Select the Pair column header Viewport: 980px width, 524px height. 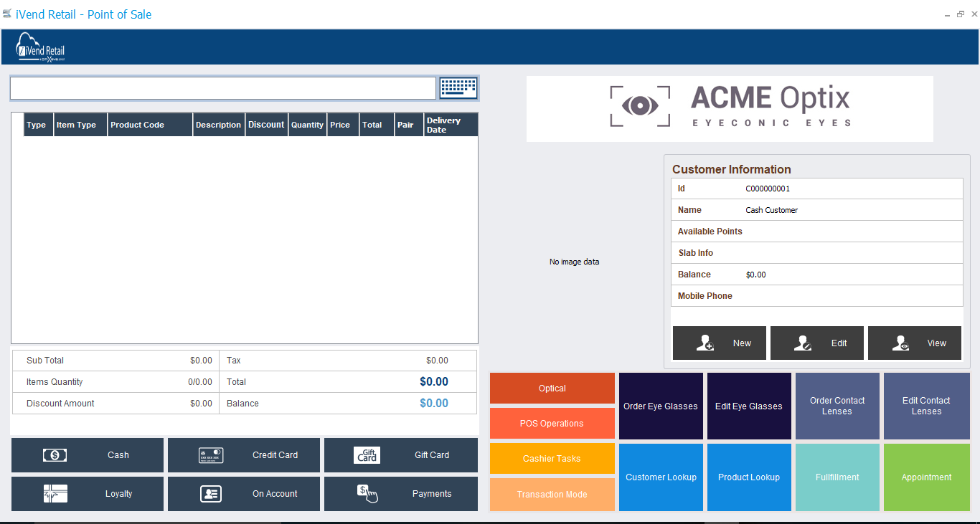tap(409, 125)
